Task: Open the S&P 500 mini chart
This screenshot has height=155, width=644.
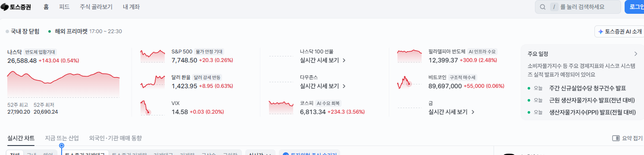Action: (x=153, y=56)
